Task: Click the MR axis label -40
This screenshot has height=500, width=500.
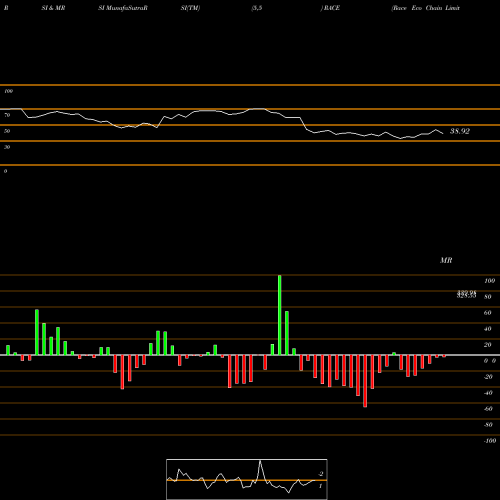Action: tap(488, 393)
